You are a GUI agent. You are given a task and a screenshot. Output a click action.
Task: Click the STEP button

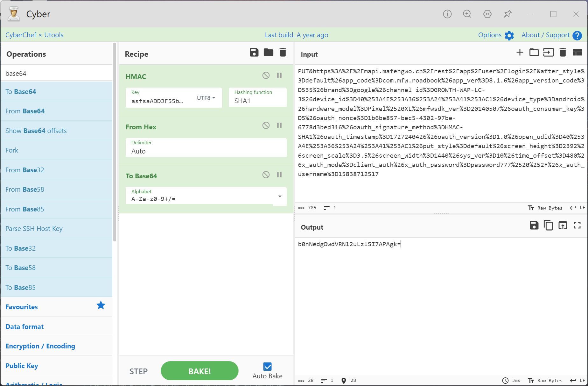pos(138,371)
